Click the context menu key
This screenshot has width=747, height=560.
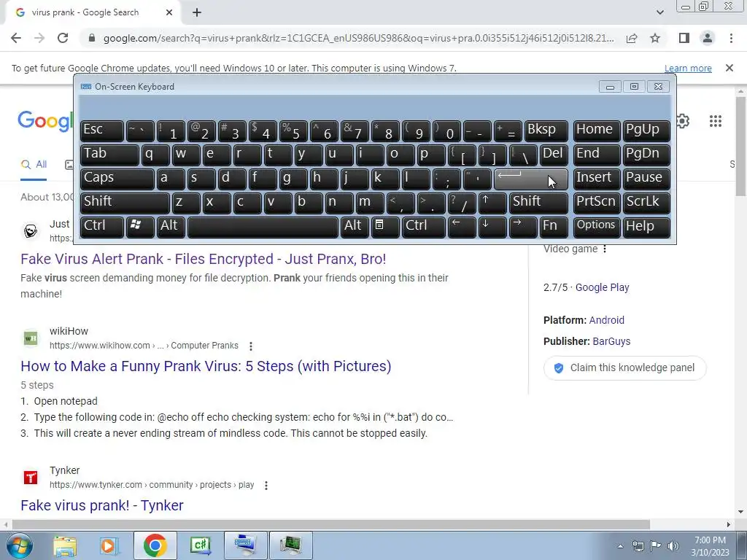click(x=385, y=227)
